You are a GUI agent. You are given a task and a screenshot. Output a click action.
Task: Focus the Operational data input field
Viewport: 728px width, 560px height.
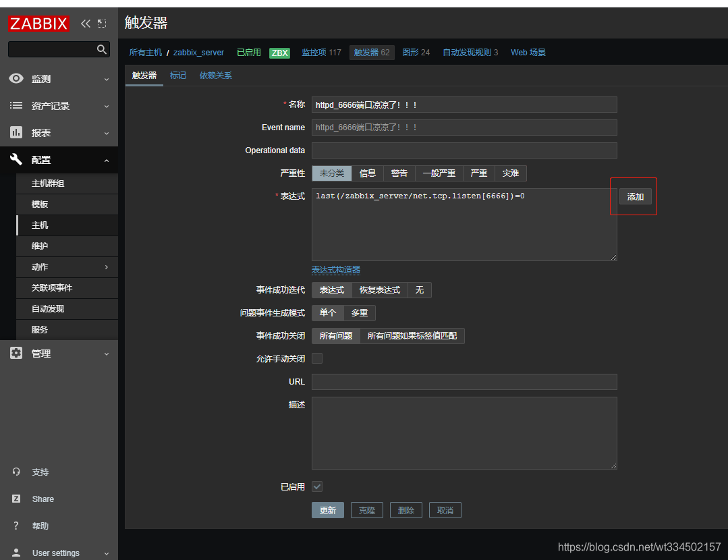pos(464,150)
